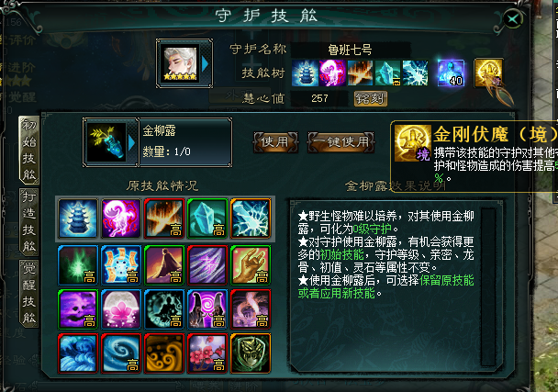Click the pink fox spirit skill icon

coord(121,218)
